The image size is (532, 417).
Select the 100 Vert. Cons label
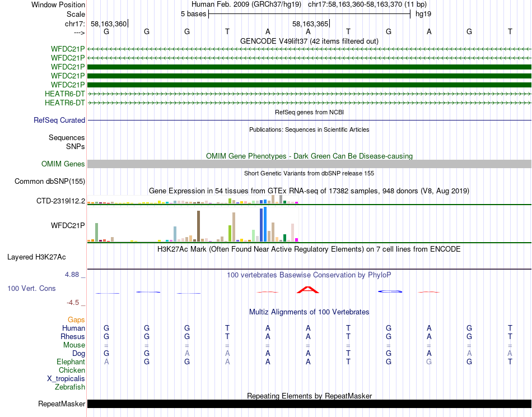pos(31,288)
